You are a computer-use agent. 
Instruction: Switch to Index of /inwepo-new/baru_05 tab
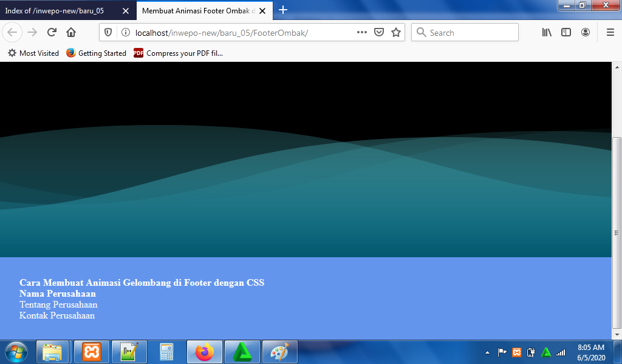point(55,11)
